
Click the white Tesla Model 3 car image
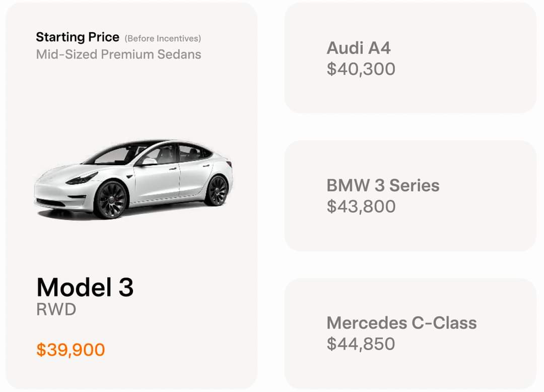point(133,179)
